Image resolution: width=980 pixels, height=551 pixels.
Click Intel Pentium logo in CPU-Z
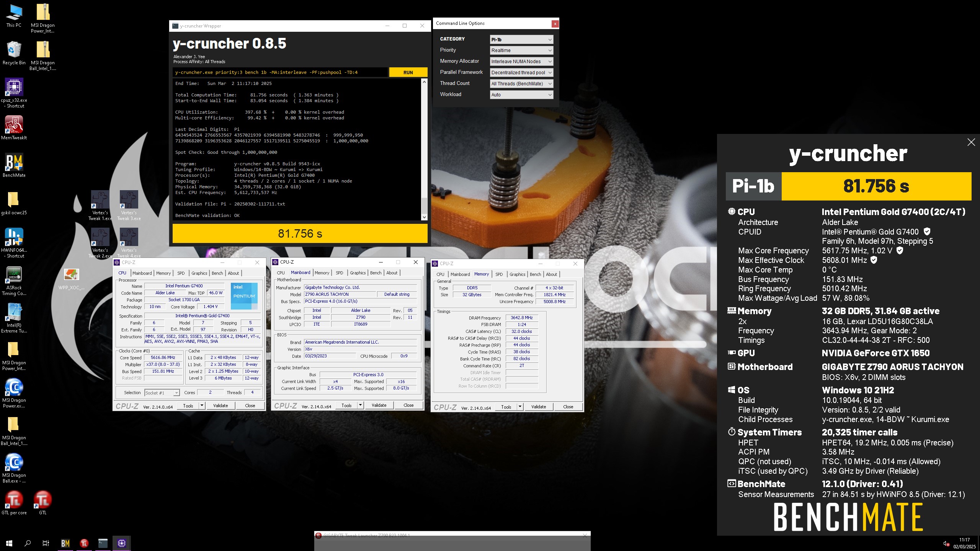pos(244,296)
